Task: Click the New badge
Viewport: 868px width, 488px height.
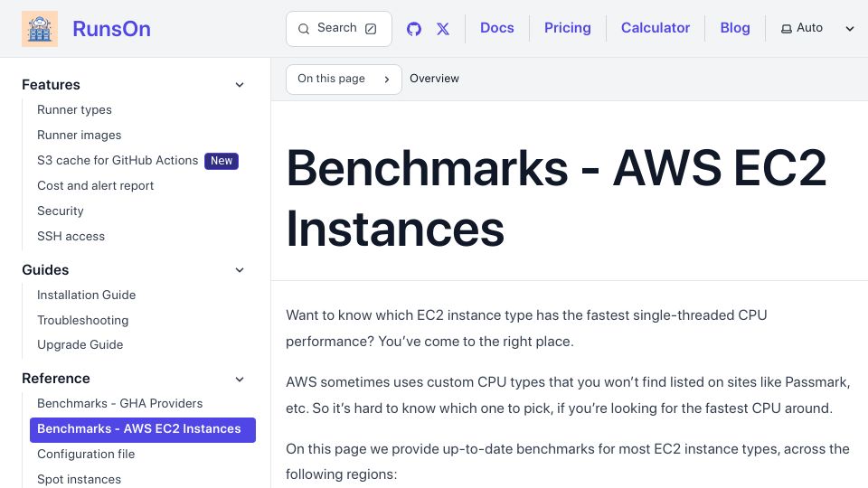Action: (222, 161)
